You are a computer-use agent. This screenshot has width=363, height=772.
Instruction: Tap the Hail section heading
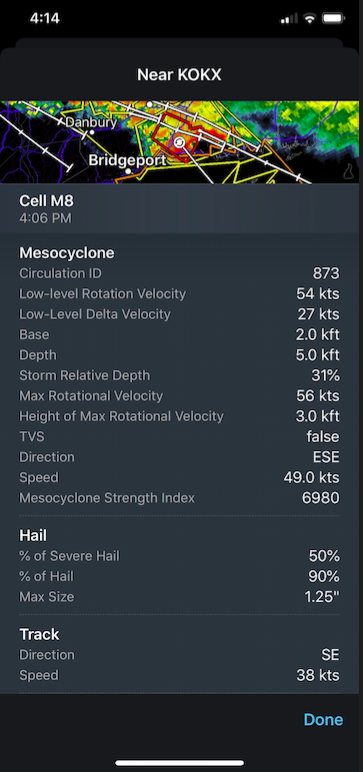coord(33,535)
